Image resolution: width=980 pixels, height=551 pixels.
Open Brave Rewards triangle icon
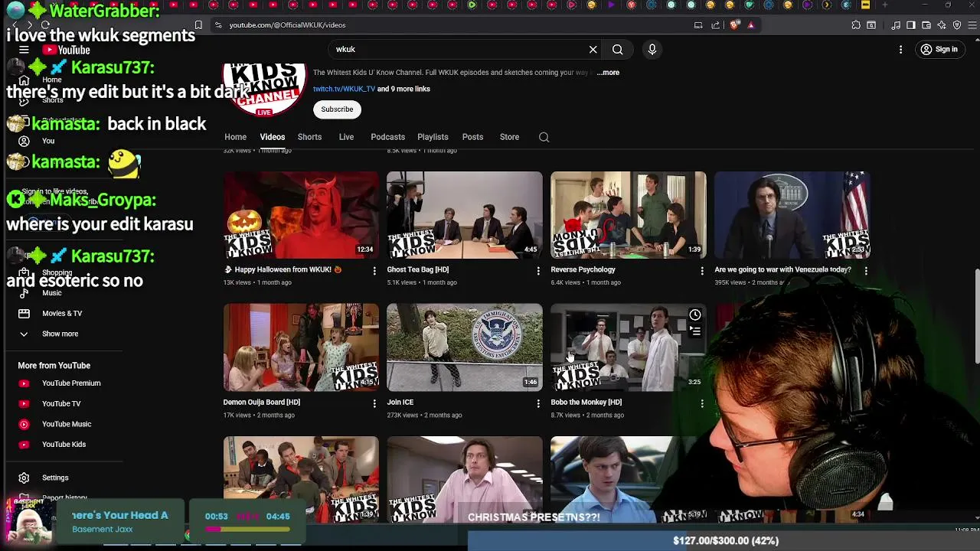tap(751, 25)
